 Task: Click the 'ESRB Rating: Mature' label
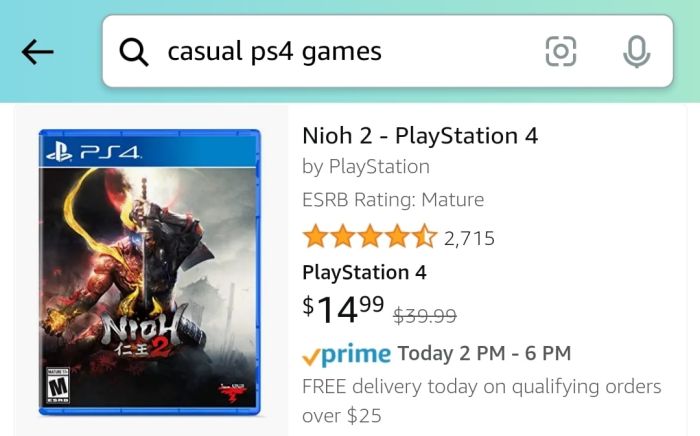pos(393,199)
